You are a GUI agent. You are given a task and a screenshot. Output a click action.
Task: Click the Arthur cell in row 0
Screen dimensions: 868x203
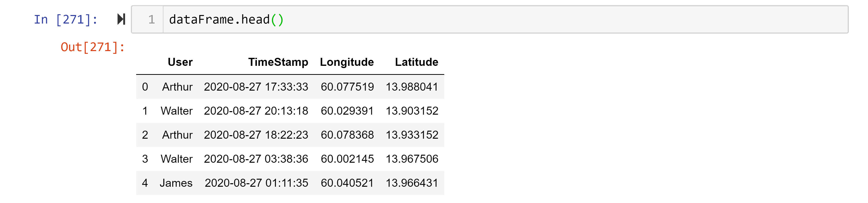coord(177,87)
